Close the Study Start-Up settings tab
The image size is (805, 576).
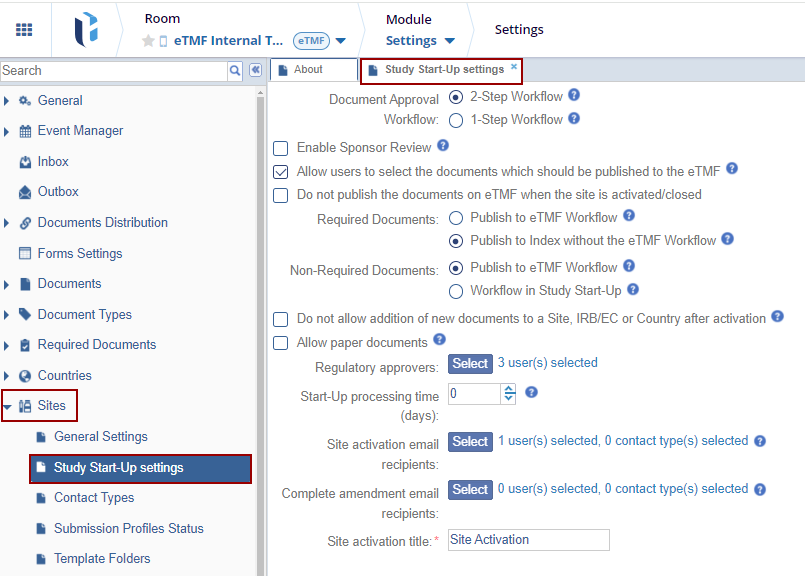pyautogui.click(x=514, y=67)
